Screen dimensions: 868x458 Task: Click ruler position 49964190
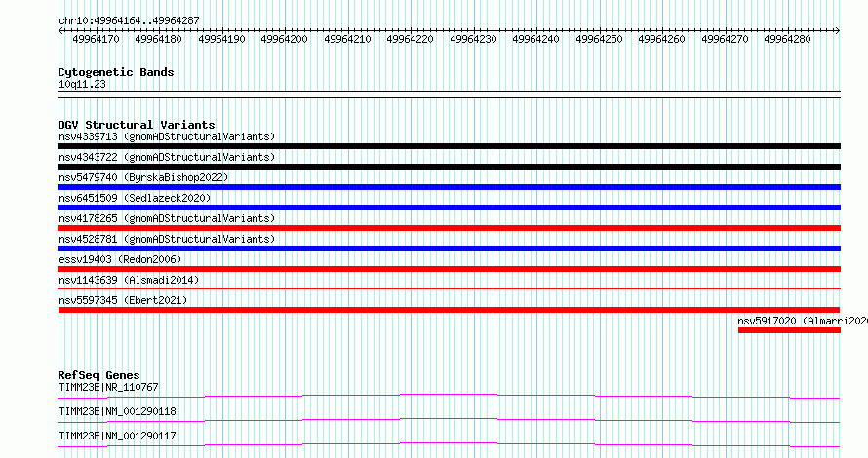tap(221, 39)
